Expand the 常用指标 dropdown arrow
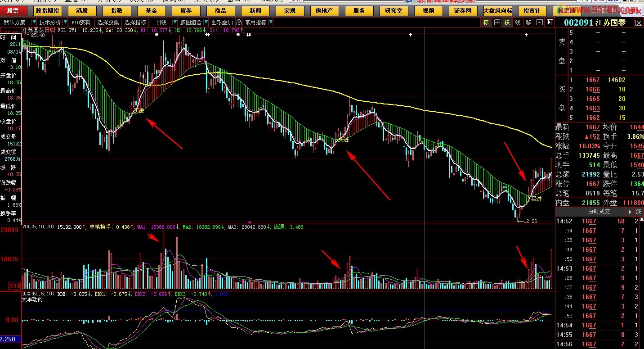Image resolution: width=644 pixels, height=349 pixels. pyautogui.click(x=270, y=22)
